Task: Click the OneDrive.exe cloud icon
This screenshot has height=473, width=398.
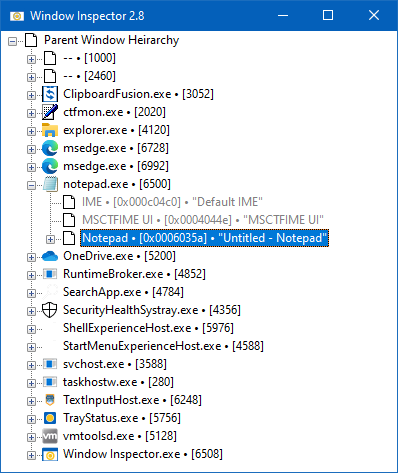Action: (50, 256)
